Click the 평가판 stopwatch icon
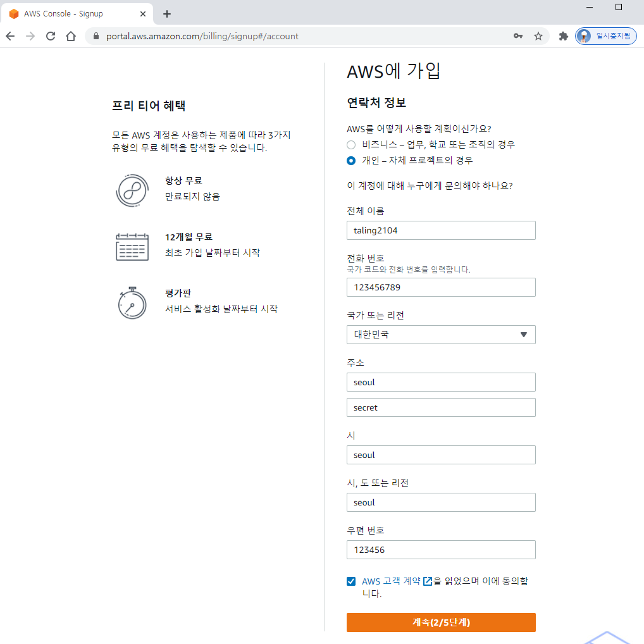 pyautogui.click(x=132, y=303)
